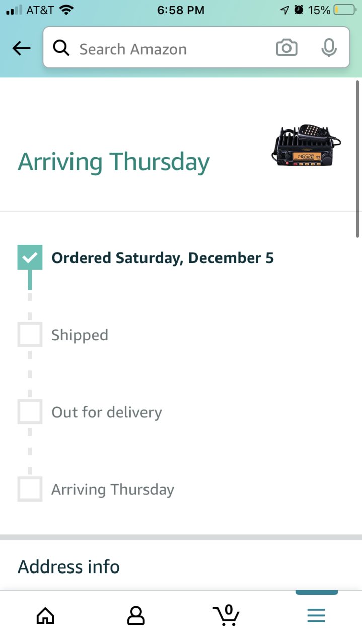Open the shopping cart icon

point(226,615)
